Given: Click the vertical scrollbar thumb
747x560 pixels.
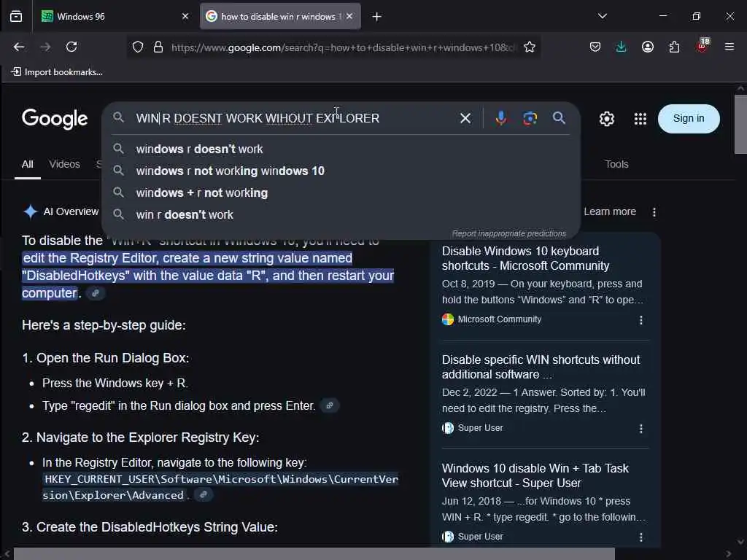Looking at the screenshot, I should pyautogui.click(x=740, y=124).
